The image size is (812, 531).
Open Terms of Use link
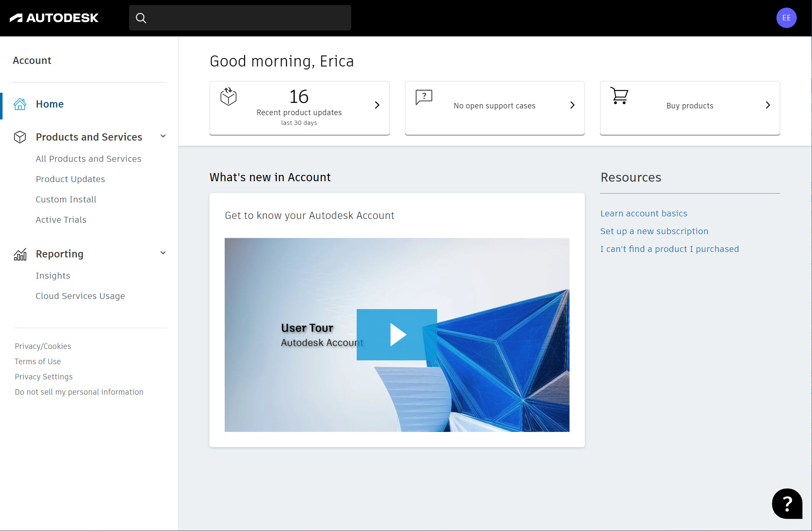(38, 362)
